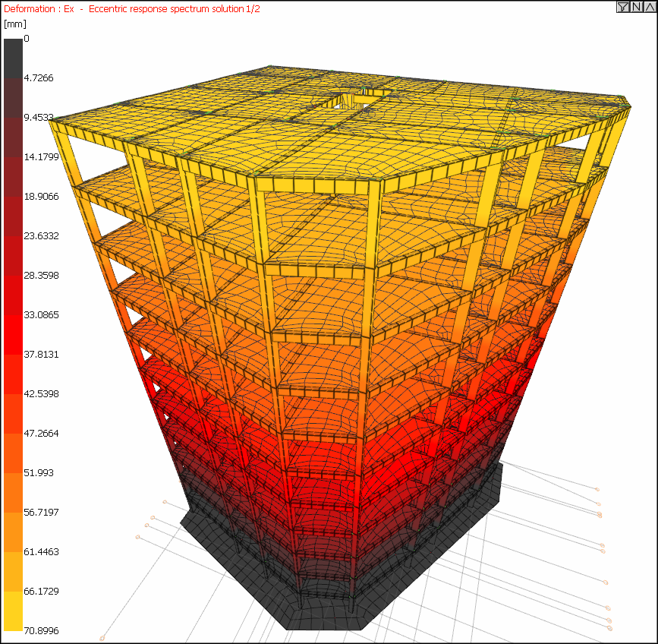Click the filter funnel icon
The image size is (658, 644).
coord(622,7)
